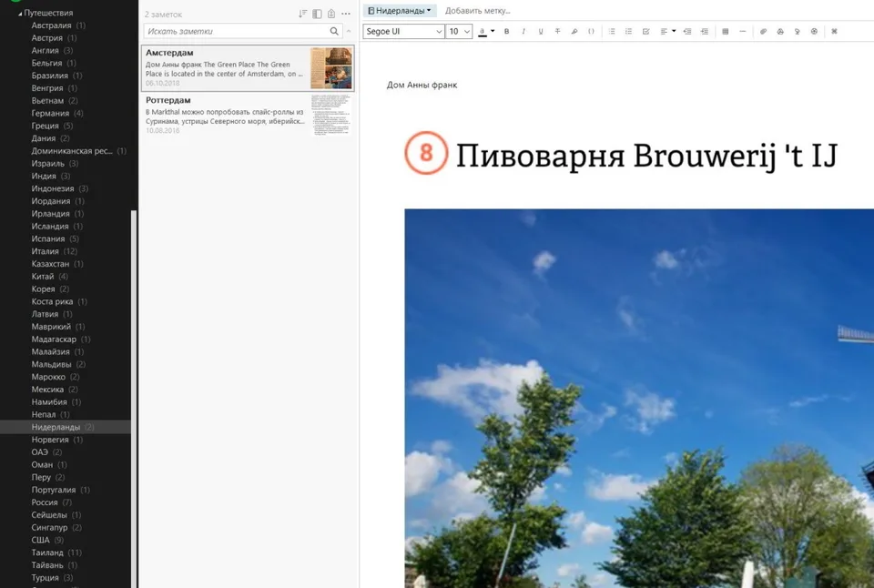Select the Греция notebook

tap(52, 126)
